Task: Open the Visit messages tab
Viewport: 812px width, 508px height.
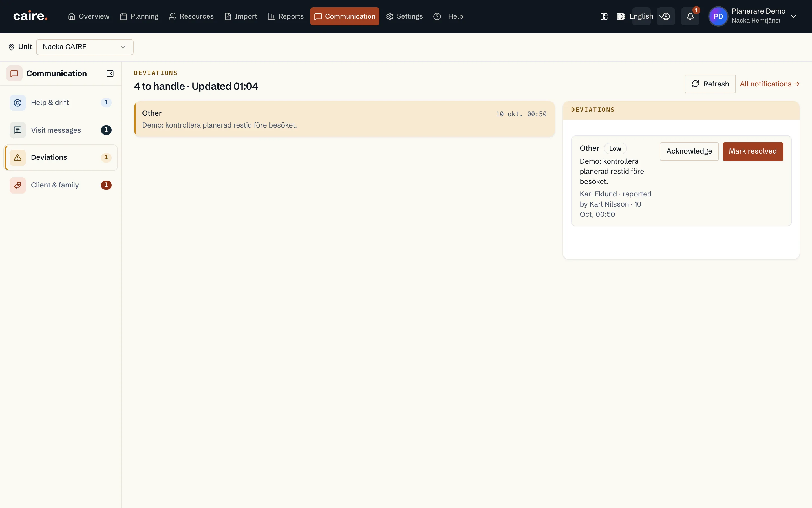Action: (x=61, y=130)
